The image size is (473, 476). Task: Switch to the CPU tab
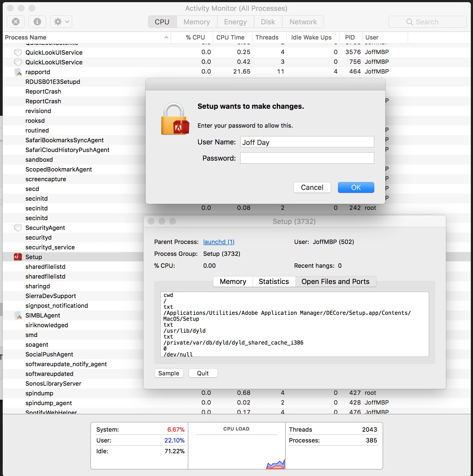tap(162, 22)
